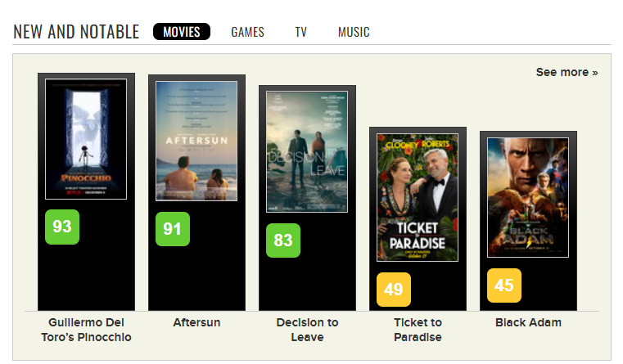Open the Aftersun title link
The height and width of the screenshot is (364, 623).
pos(196,322)
